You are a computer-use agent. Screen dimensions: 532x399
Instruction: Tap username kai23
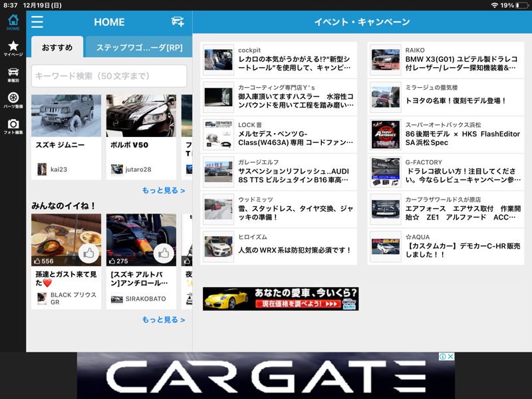59,170
